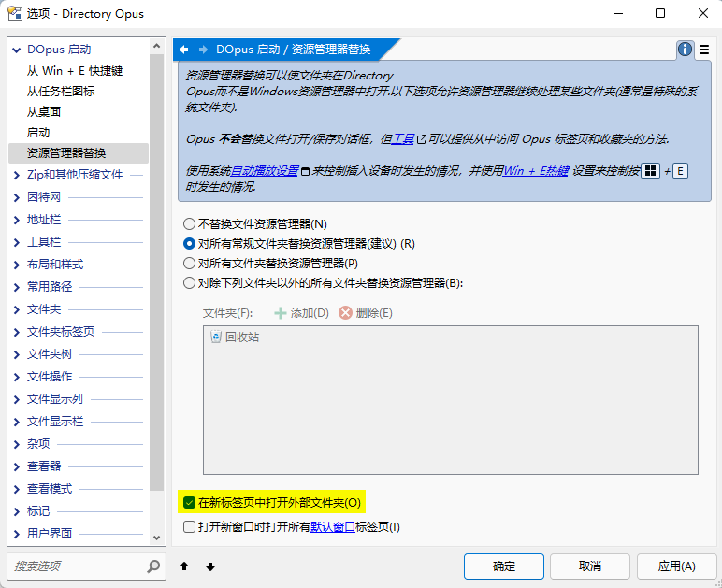Open 从 Win + E 快捷键 page
This screenshot has width=722, height=588.
75,71
